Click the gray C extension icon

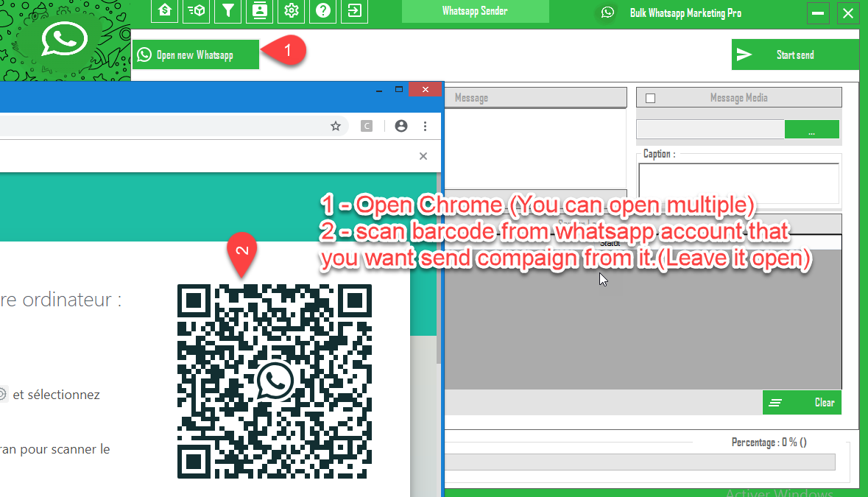pos(366,126)
